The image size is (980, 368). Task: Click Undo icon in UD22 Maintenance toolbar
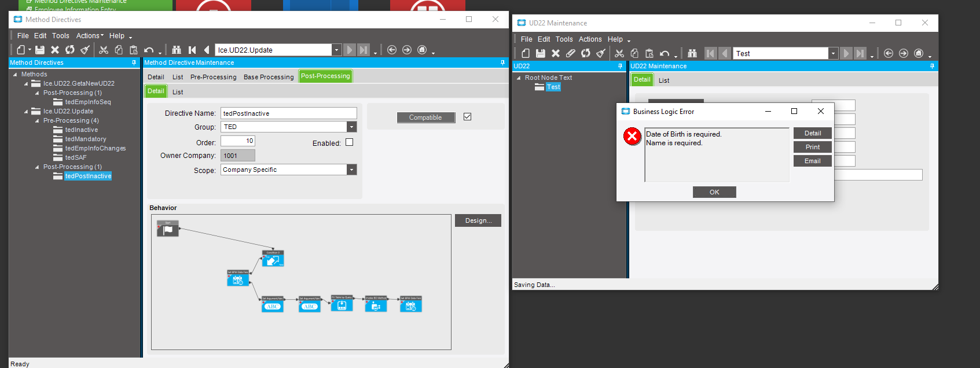[x=665, y=53]
